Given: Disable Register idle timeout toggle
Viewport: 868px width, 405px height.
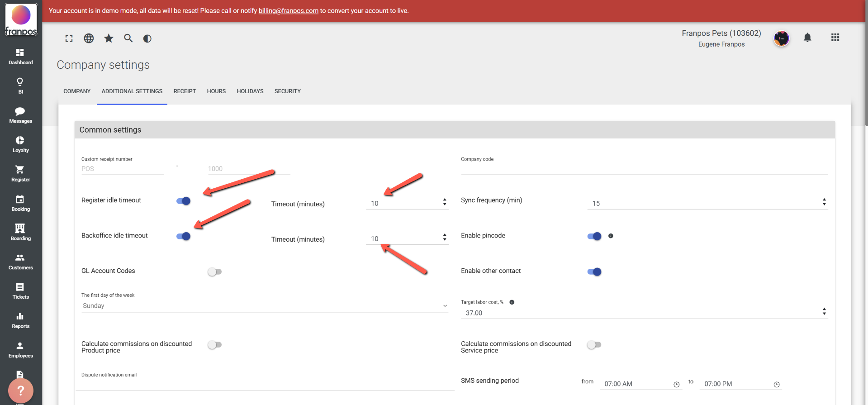Looking at the screenshot, I should point(184,201).
